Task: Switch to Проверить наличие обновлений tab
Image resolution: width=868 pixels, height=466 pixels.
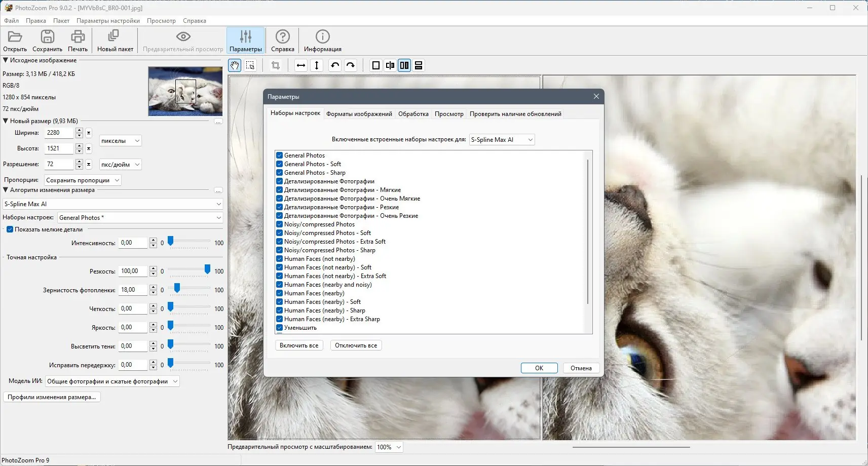Action: point(515,114)
